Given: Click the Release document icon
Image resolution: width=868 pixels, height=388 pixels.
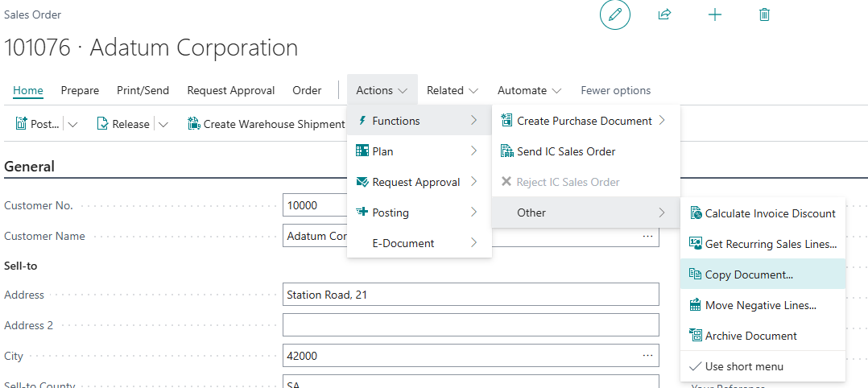Looking at the screenshot, I should (x=102, y=124).
